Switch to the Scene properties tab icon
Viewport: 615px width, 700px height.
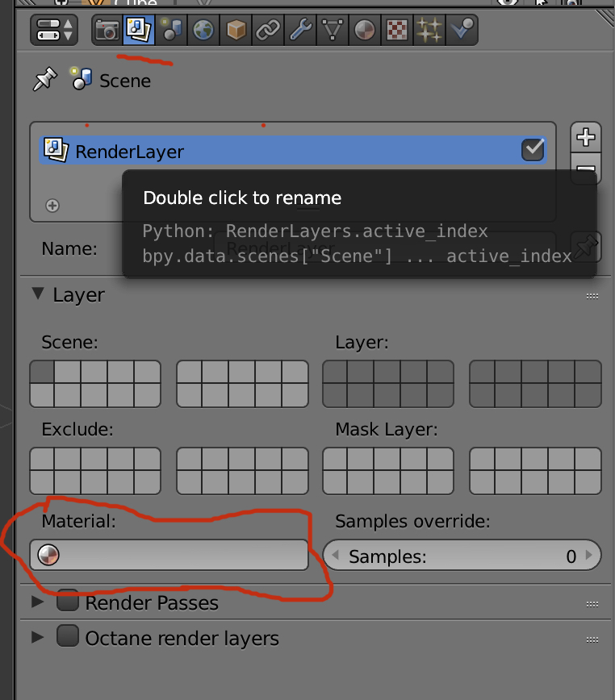tap(171, 31)
